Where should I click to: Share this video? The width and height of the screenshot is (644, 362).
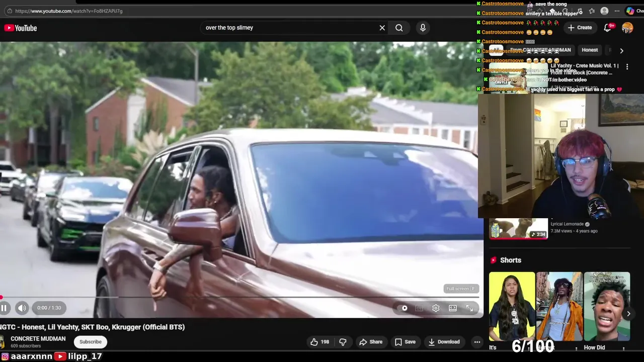pos(371,342)
